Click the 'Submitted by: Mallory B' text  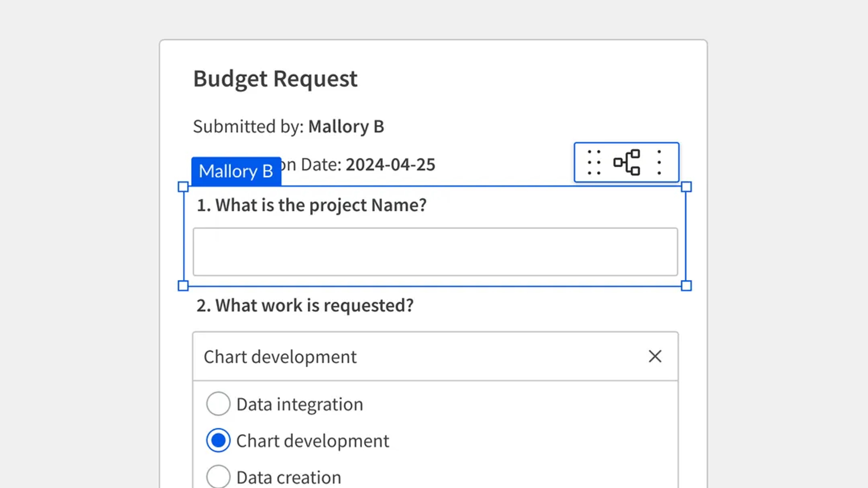point(288,127)
